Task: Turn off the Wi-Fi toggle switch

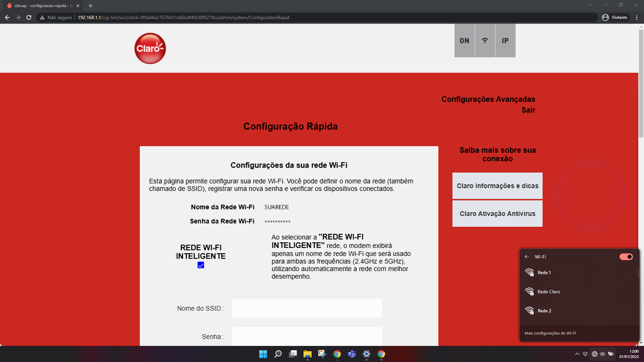Action: click(x=626, y=257)
